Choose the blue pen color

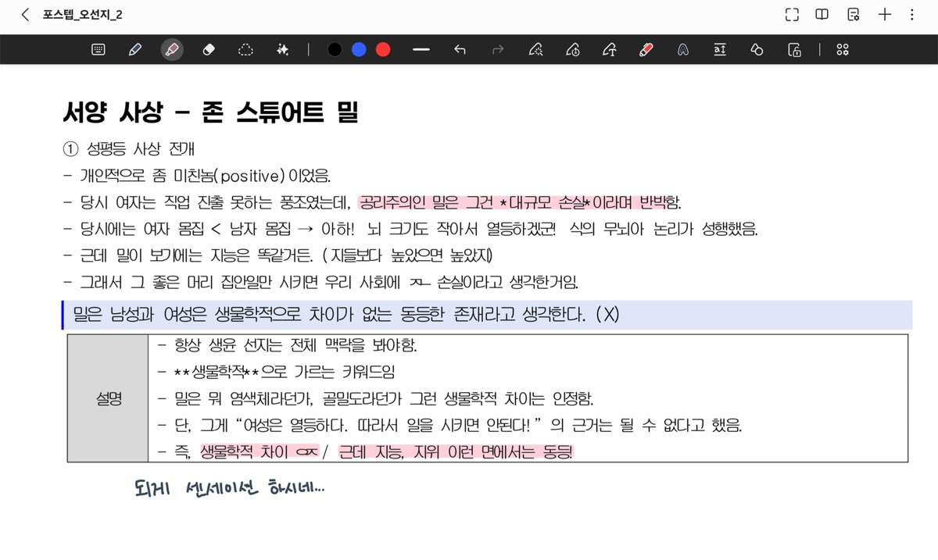click(x=359, y=50)
